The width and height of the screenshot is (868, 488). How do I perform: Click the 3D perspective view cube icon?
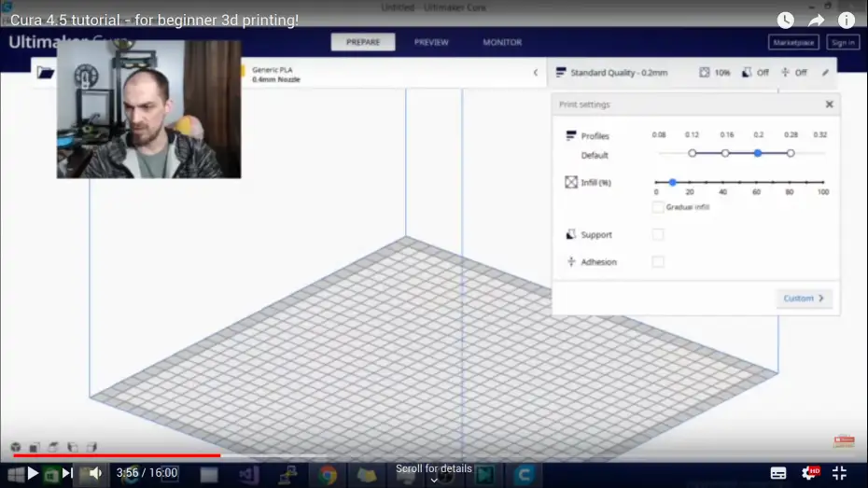[x=16, y=447]
